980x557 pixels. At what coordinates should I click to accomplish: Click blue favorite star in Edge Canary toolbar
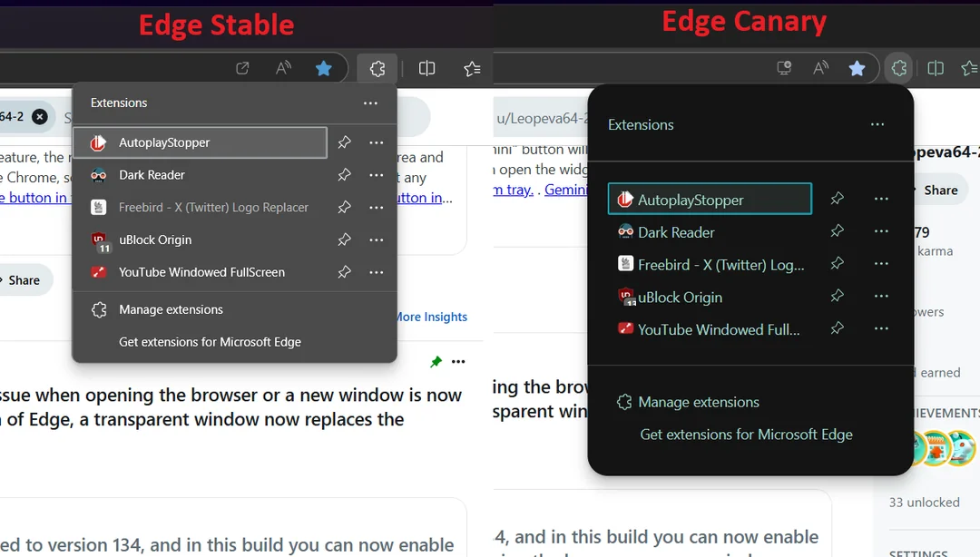coord(857,68)
